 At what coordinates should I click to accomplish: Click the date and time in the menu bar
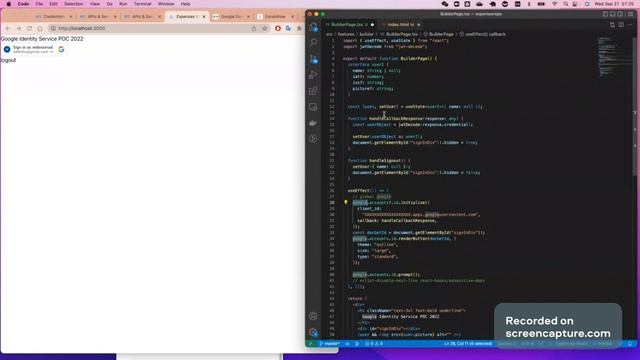(614, 4)
